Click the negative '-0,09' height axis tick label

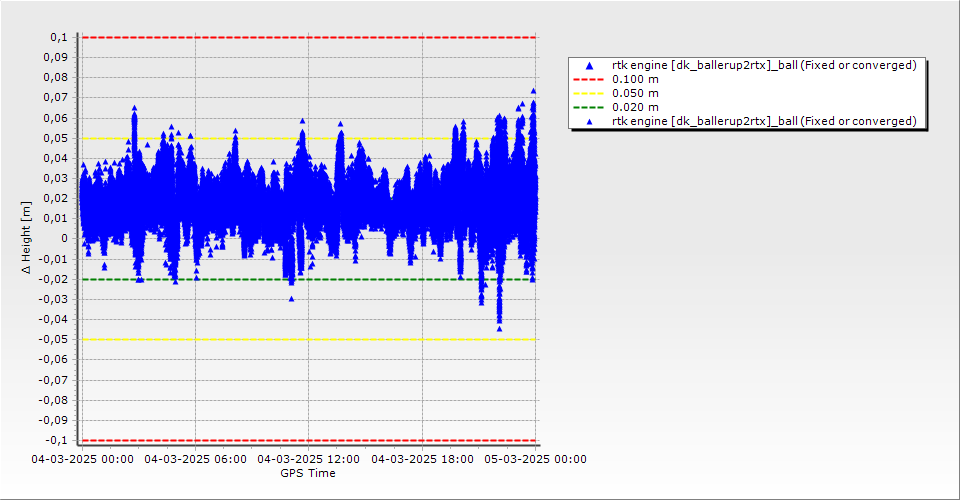[x=54, y=420]
